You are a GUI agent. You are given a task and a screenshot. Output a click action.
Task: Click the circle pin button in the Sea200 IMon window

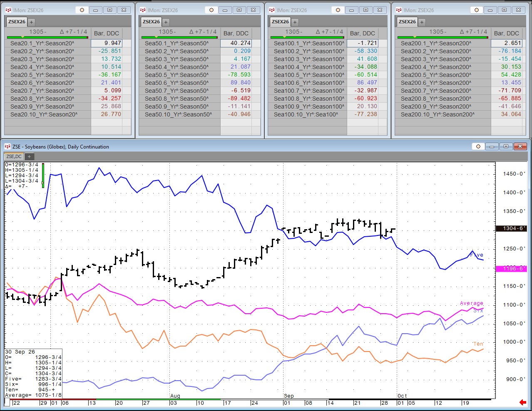477,10
